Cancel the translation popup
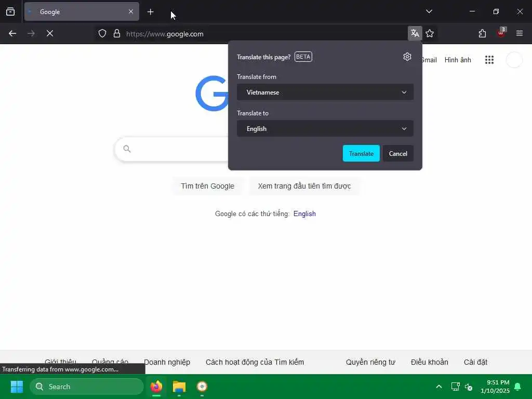The height and width of the screenshot is (399, 532). pos(398,153)
